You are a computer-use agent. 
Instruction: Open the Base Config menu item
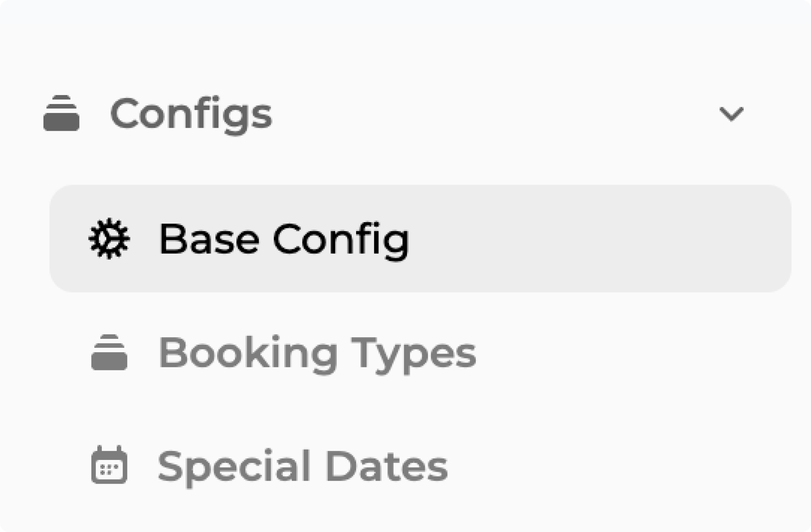[284, 239]
